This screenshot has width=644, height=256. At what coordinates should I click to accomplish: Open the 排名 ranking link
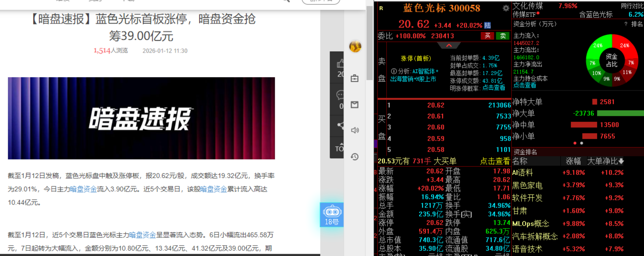637,24
